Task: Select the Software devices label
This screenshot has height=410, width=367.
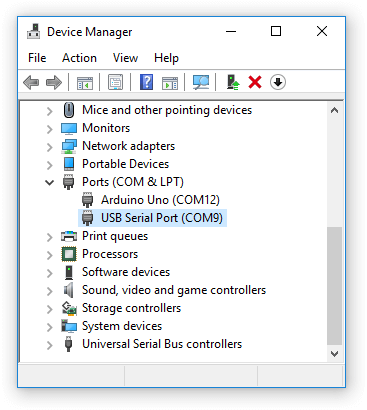Action: tap(126, 272)
